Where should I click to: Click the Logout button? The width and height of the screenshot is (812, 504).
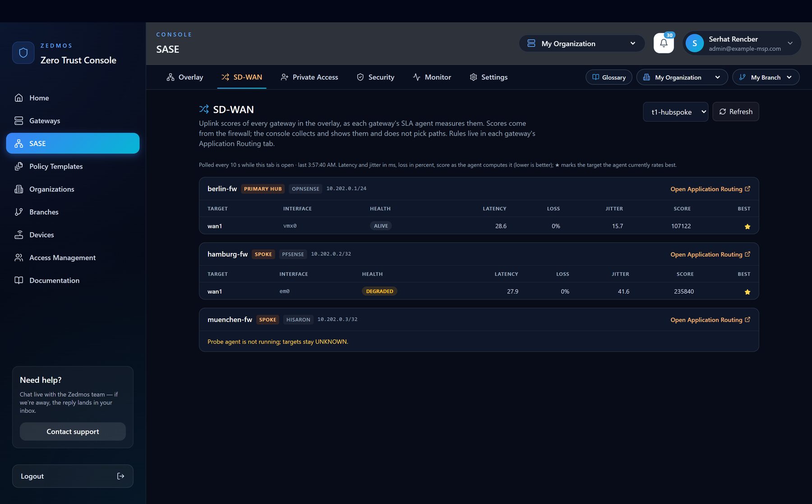click(x=73, y=476)
